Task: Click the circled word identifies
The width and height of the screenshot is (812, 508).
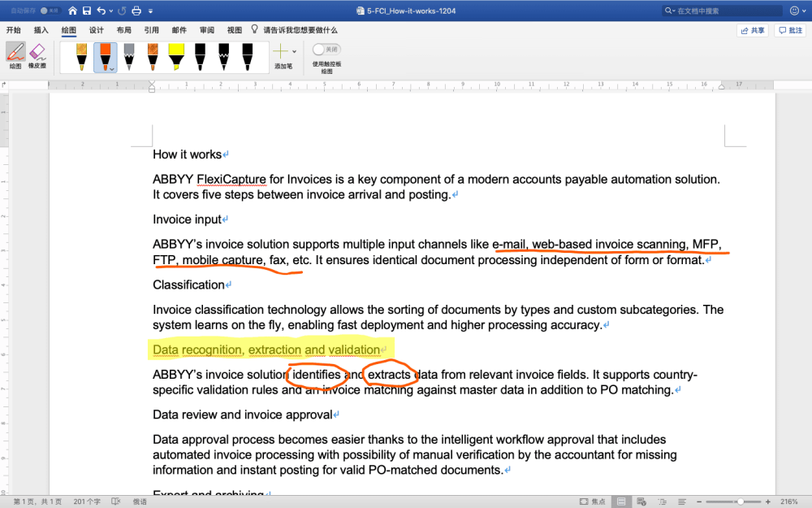Action: click(317, 374)
